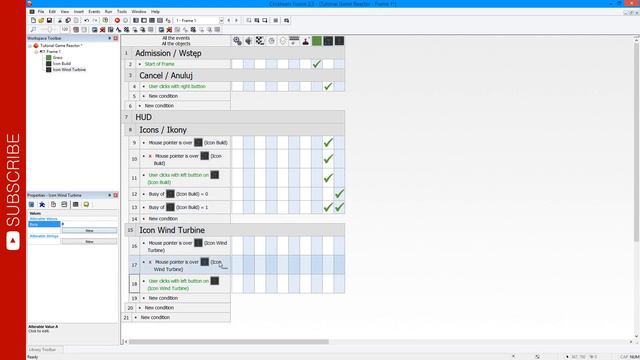
Task: Pin the Workspace Toolbar panel
Action: click(x=109, y=38)
